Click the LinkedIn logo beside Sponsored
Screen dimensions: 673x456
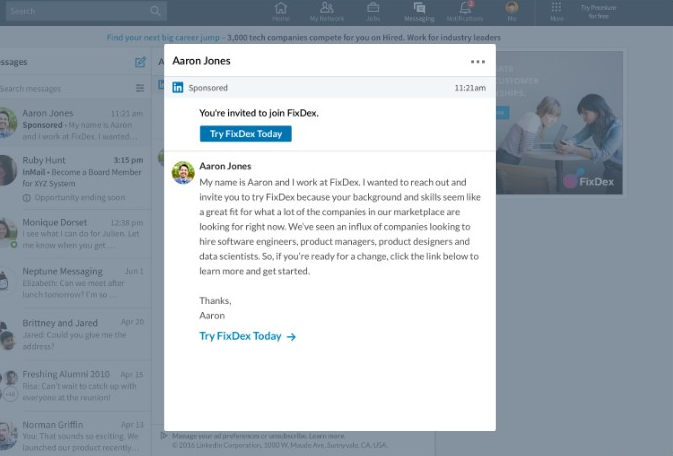(x=177, y=88)
